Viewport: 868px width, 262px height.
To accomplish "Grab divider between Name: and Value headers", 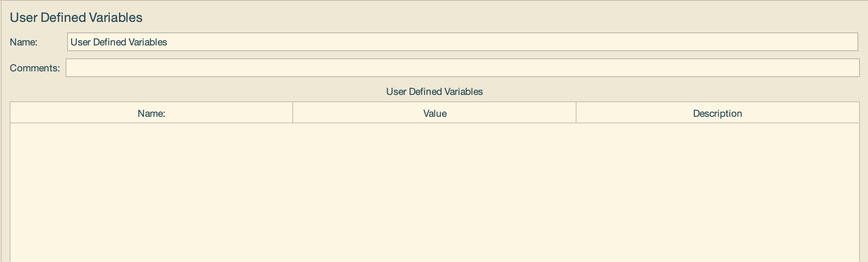I will [292, 113].
